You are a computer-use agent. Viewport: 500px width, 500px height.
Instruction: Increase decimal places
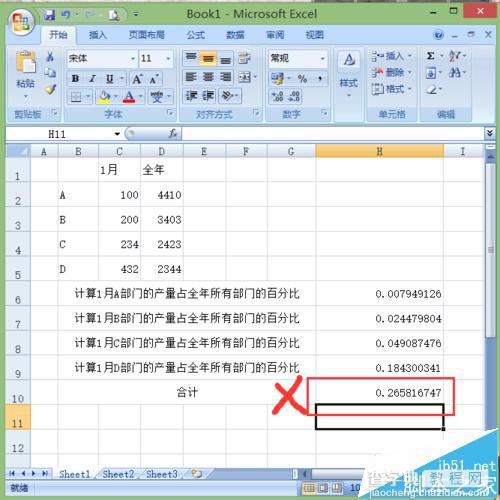tap(277, 97)
